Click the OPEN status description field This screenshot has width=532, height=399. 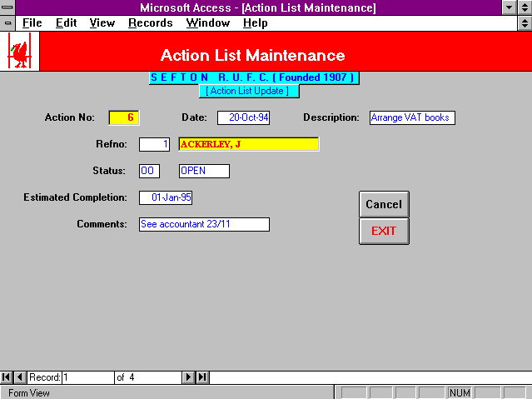204,171
